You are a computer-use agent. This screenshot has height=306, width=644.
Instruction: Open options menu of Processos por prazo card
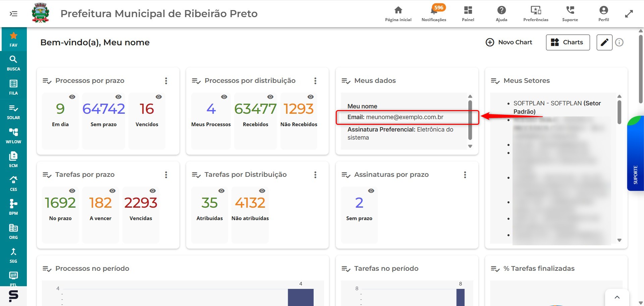[x=166, y=81]
